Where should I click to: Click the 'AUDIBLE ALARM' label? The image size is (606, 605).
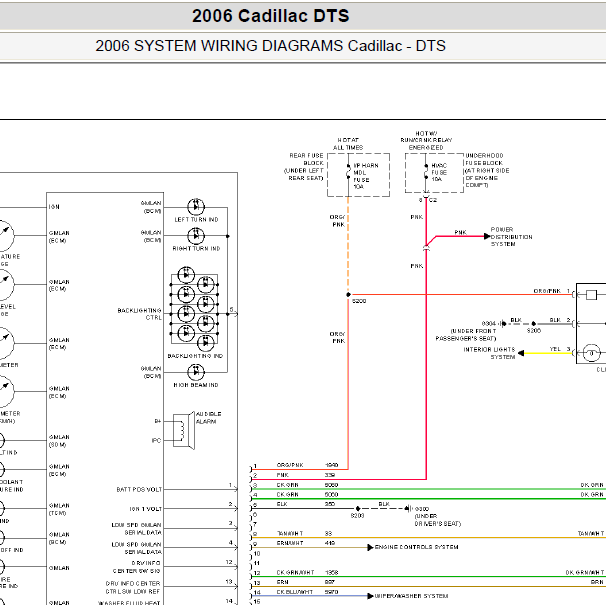pos(208,418)
